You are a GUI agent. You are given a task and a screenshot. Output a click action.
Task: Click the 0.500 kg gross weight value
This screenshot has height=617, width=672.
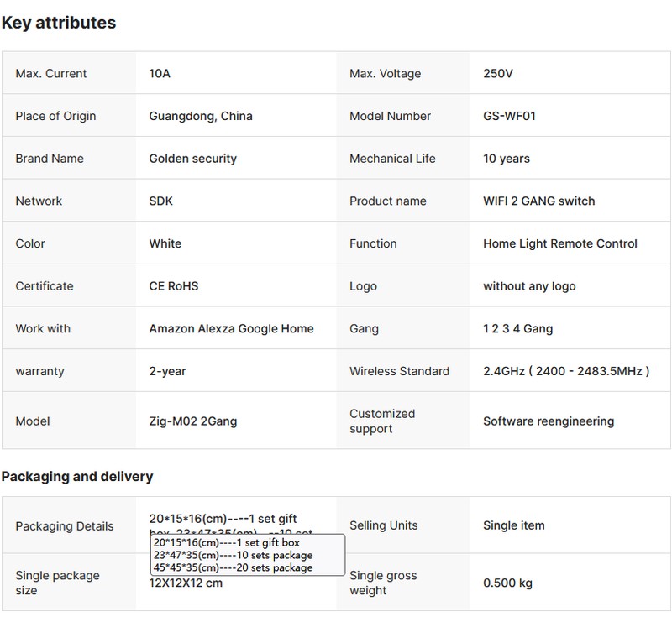[x=507, y=583]
